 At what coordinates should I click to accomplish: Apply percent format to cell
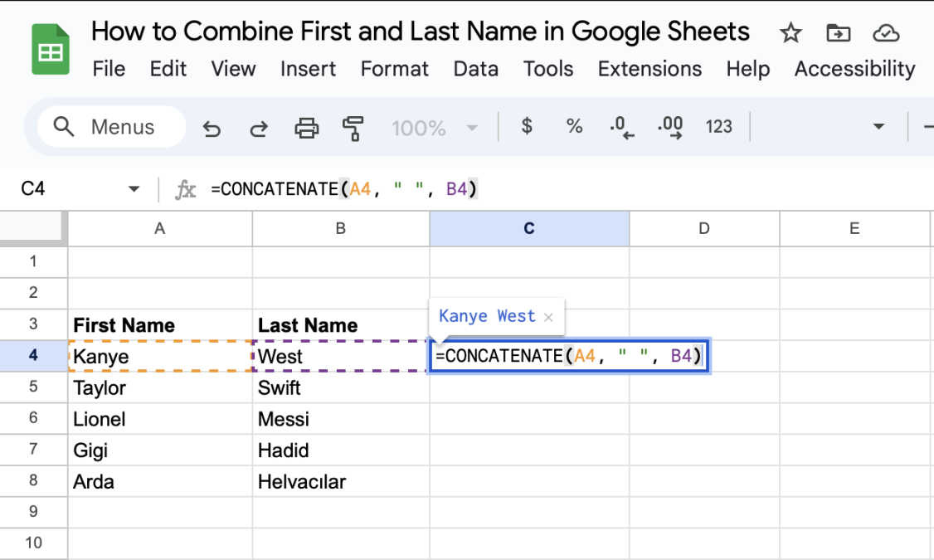574,126
